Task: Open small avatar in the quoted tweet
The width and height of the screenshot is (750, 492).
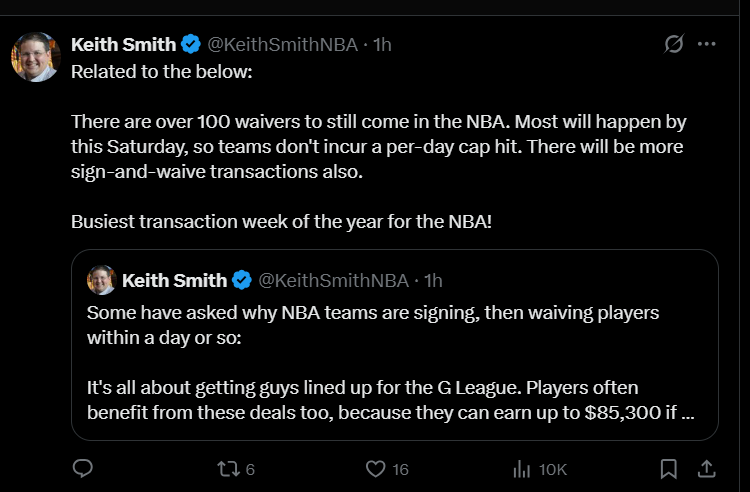Action: pos(101,280)
